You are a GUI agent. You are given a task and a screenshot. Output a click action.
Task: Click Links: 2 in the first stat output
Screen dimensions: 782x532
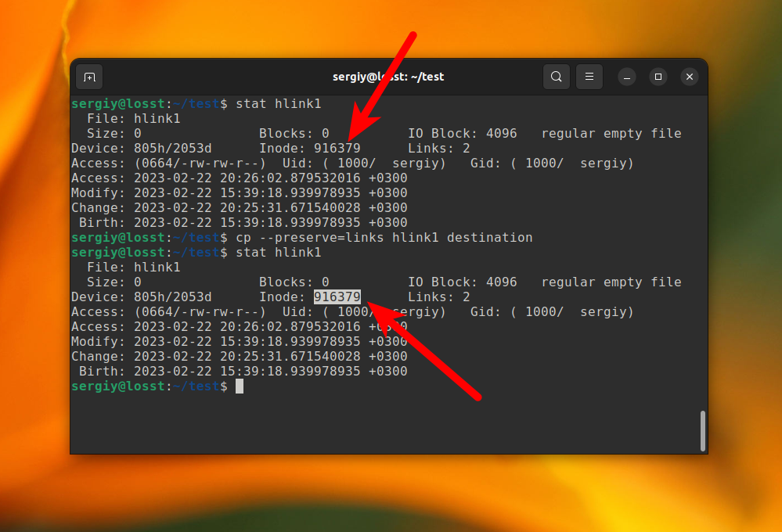click(x=438, y=149)
